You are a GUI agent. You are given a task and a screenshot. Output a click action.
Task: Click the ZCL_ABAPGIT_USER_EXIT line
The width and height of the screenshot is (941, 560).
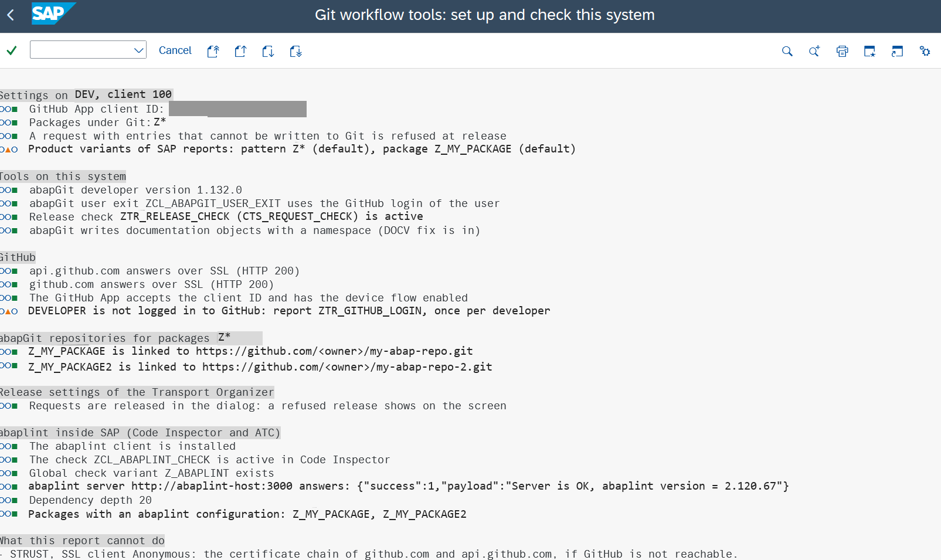click(x=264, y=203)
